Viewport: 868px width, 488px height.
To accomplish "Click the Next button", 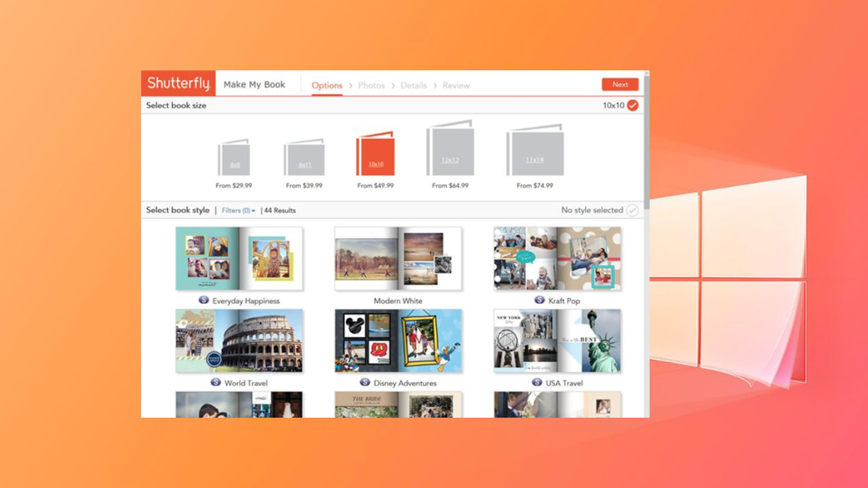I will (x=620, y=84).
